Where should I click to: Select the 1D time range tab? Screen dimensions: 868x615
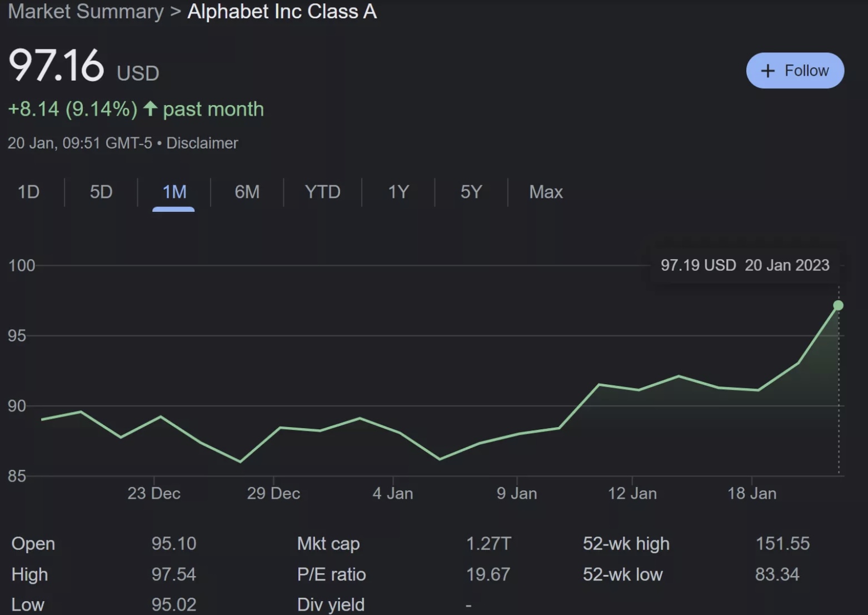click(28, 192)
